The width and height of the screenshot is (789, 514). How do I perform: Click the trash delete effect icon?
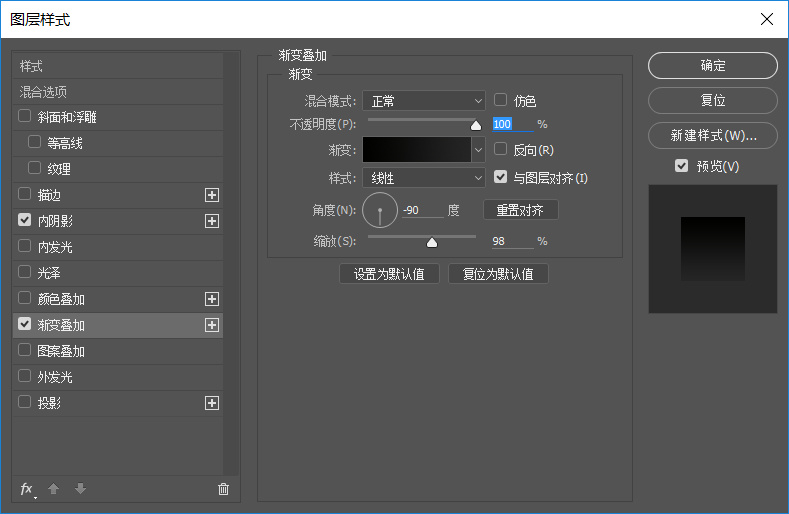coord(223,489)
